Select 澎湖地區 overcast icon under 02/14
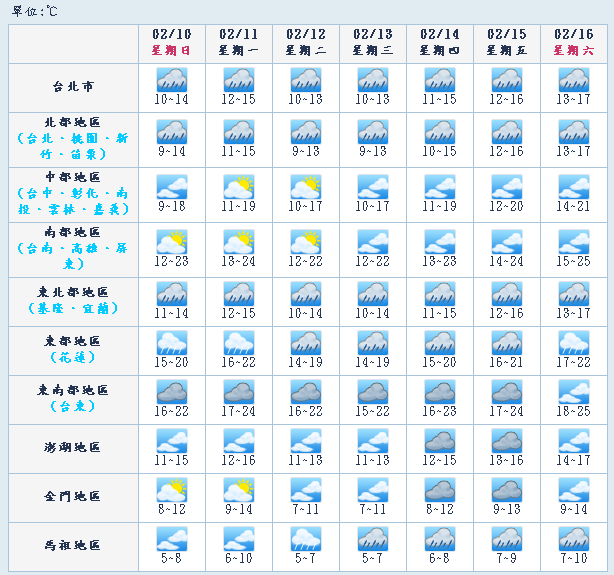Viewport: 614px width, 575px height. [x=440, y=441]
